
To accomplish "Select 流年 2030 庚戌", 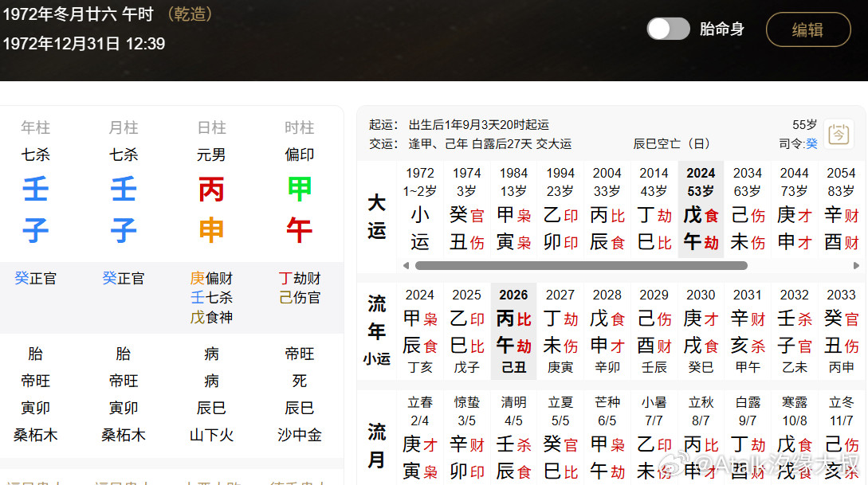I will 701,331.
